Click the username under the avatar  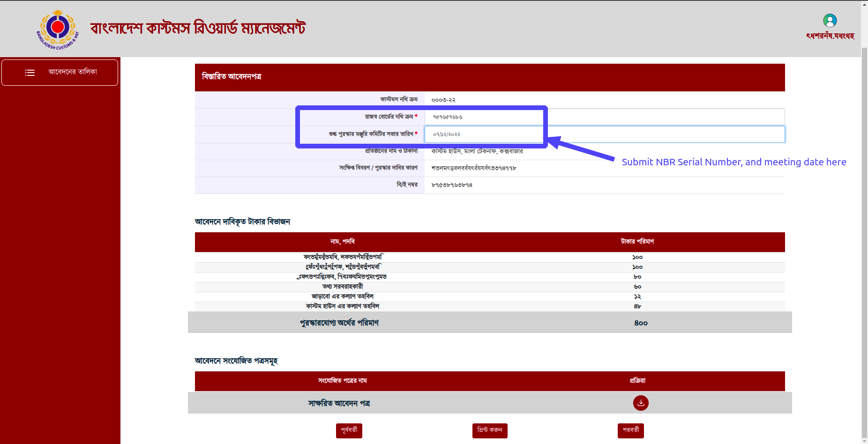click(x=830, y=36)
